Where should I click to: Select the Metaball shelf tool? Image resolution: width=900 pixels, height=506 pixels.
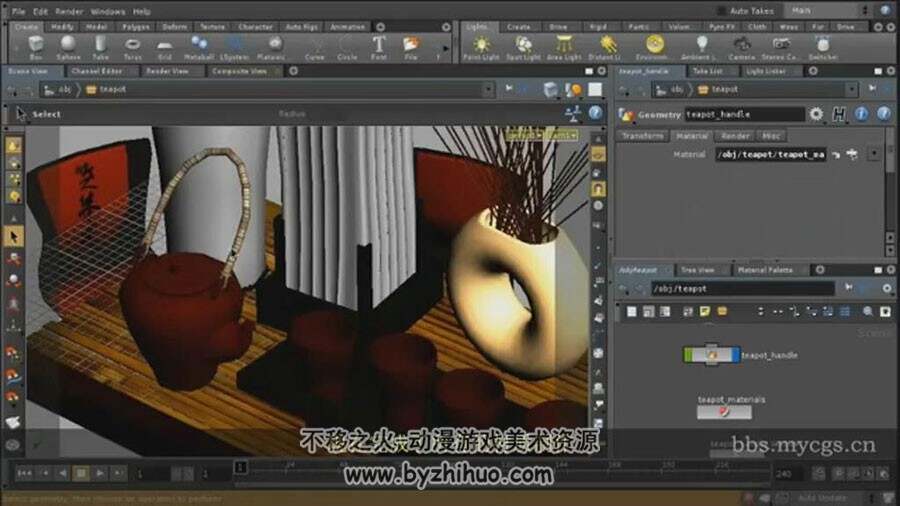click(199, 48)
